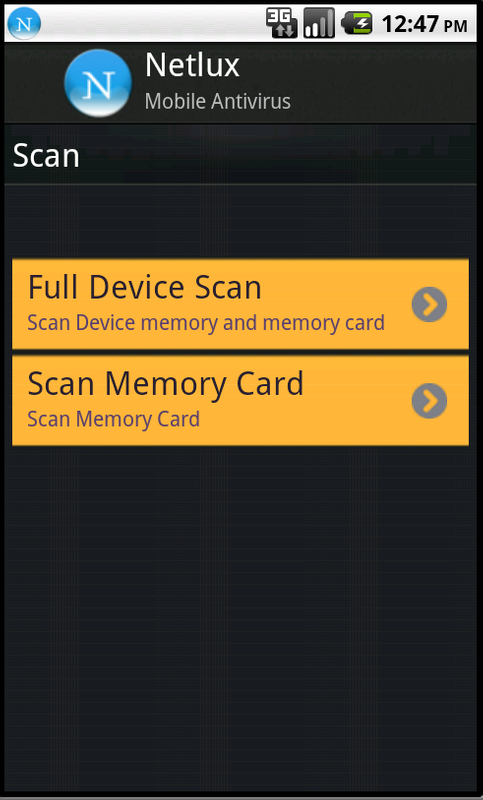Tap the Netlux logo in the header

(98, 83)
